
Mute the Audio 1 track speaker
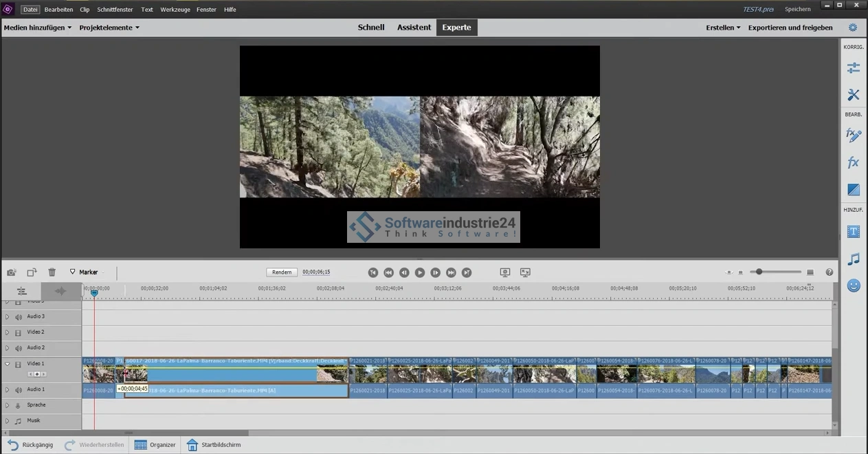(19, 390)
